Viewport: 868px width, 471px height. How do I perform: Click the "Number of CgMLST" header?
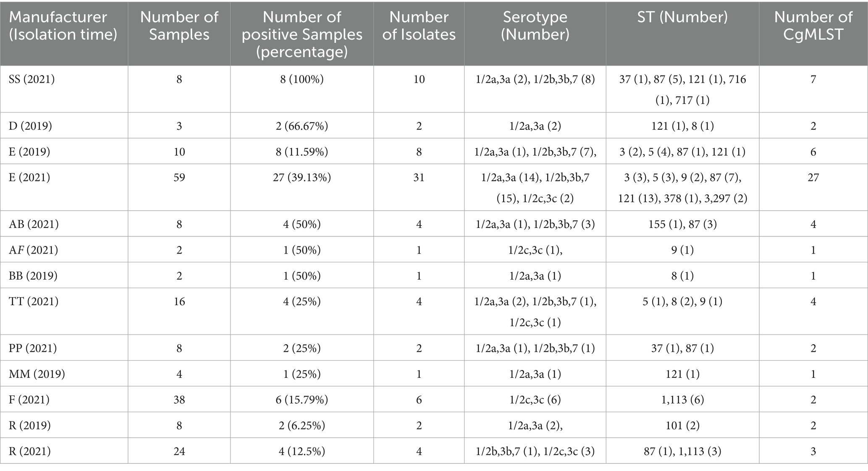(x=813, y=26)
